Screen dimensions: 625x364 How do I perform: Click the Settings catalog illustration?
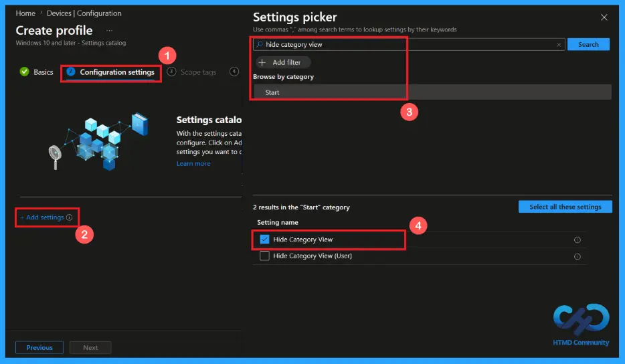point(98,141)
